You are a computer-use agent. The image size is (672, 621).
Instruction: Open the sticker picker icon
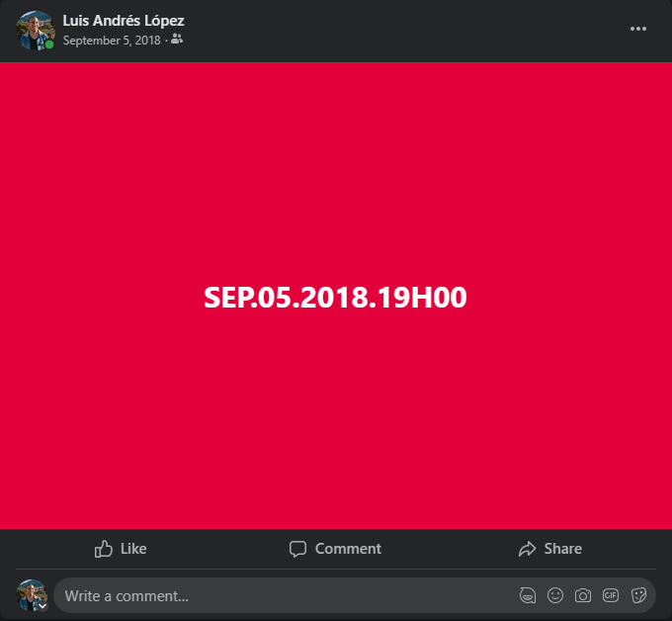pyautogui.click(x=638, y=595)
